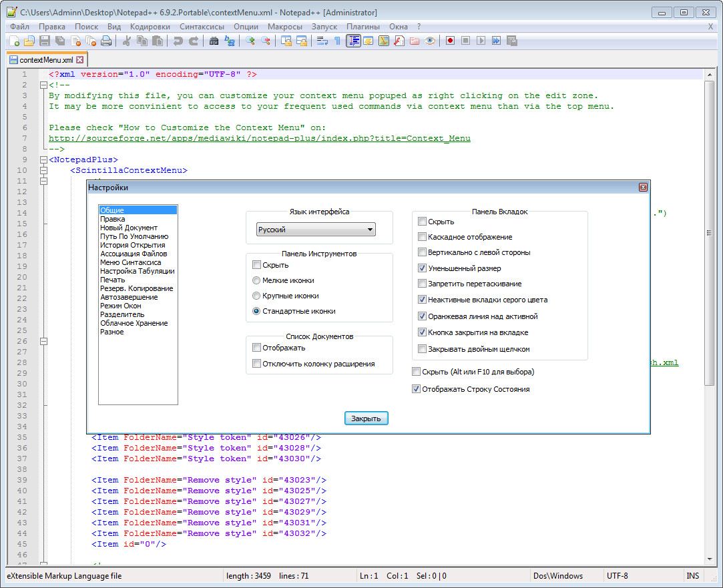Open Find using the binoculars icon
The width and height of the screenshot is (723, 588).
(x=214, y=41)
